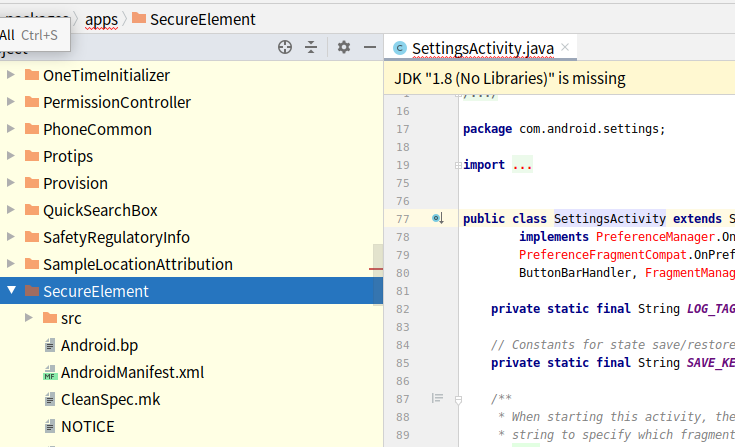Image resolution: width=735 pixels, height=447 pixels.
Task: Select the NOTICE file
Action: tap(88, 427)
